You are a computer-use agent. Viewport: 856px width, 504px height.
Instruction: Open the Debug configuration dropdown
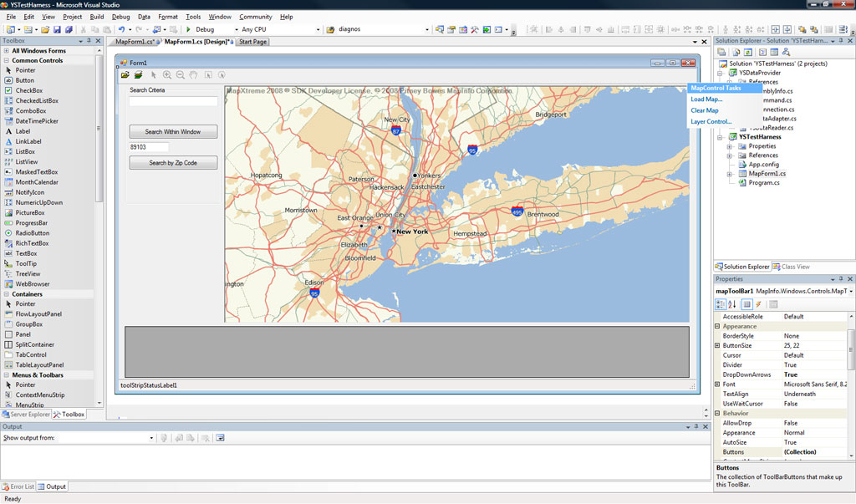pos(237,29)
